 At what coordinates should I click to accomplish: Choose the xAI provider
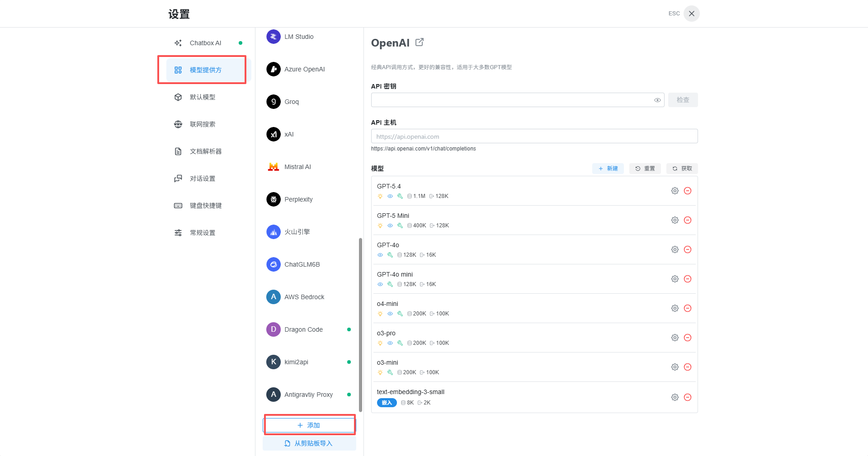tap(309, 134)
